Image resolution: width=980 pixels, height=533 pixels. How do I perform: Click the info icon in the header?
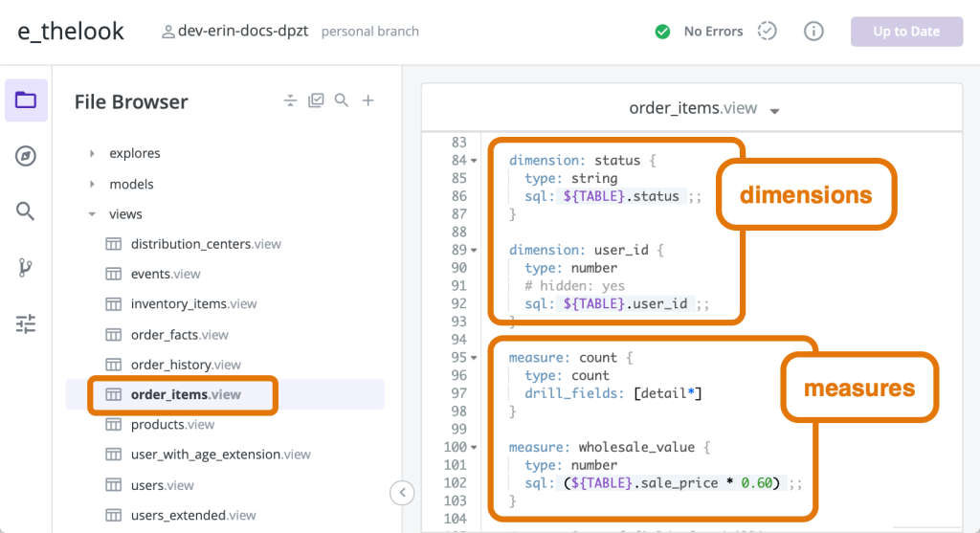[x=813, y=32]
